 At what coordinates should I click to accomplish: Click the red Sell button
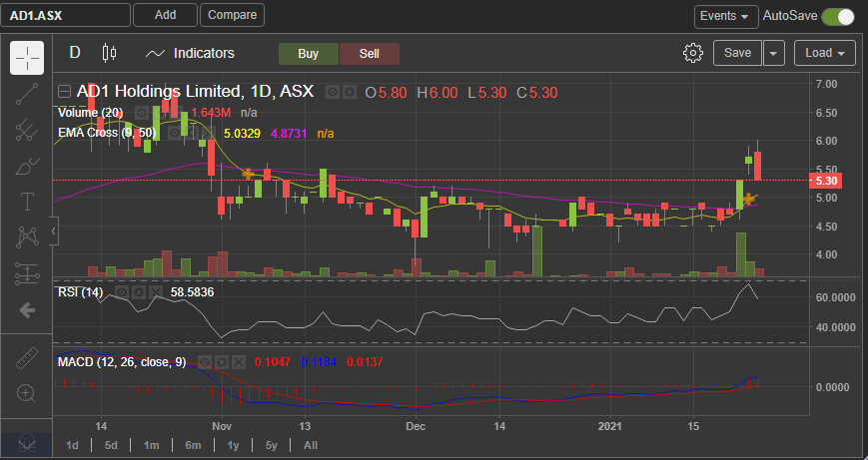pos(370,54)
